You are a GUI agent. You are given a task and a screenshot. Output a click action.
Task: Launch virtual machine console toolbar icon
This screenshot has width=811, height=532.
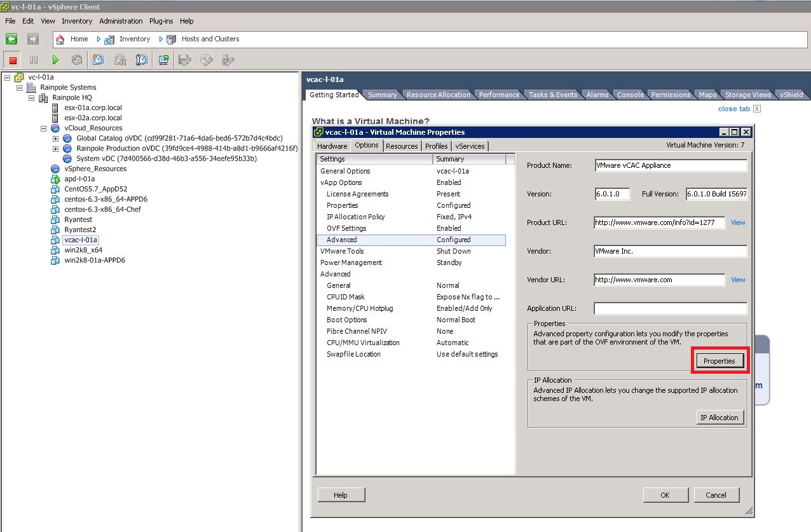click(x=163, y=60)
